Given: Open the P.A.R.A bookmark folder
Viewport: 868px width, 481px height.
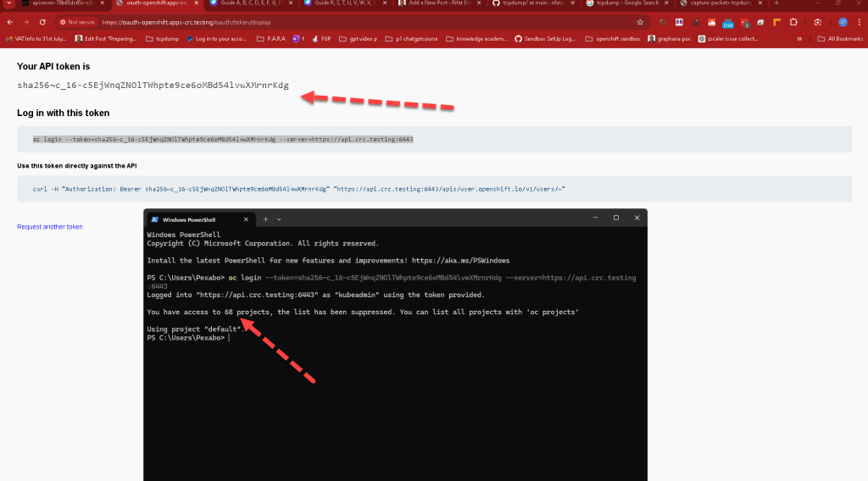Looking at the screenshot, I should coord(271,39).
